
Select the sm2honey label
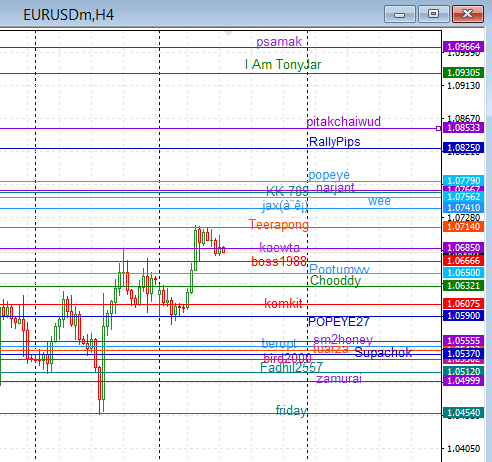[x=343, y=340]
